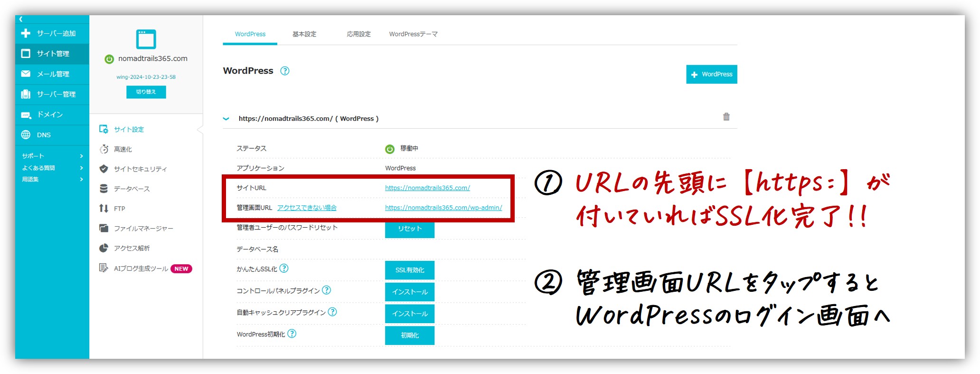Expand the サポート sidebar entry
This screenshot has height=374, width=980.
52,156
